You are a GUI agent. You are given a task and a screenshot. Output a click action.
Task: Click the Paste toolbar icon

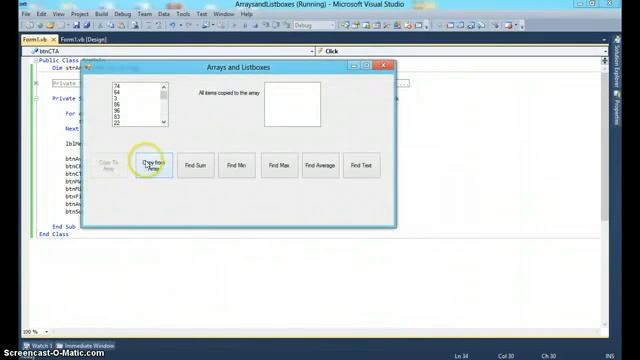click(x=121, y=25)
